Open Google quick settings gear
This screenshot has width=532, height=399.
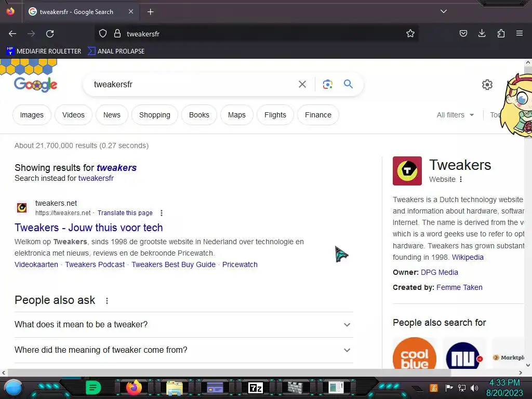click(487, 85)
